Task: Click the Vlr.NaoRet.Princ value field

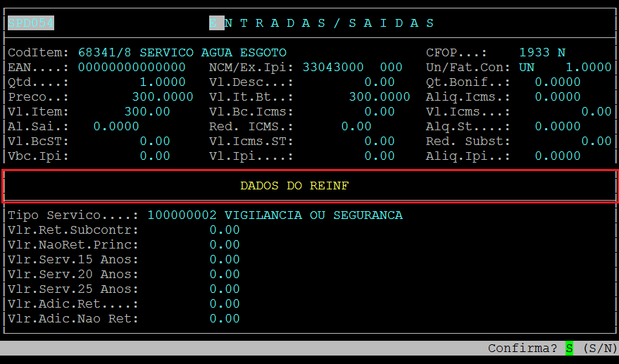Action: [x=225, y=245]
